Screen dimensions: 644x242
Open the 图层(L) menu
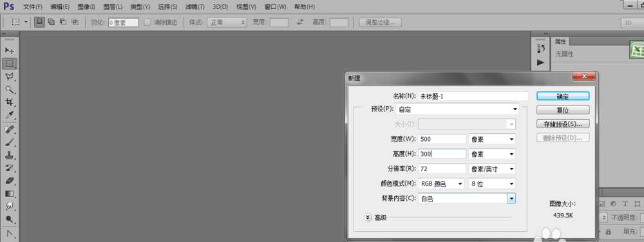pyautogui.click(x=113, y=7)
